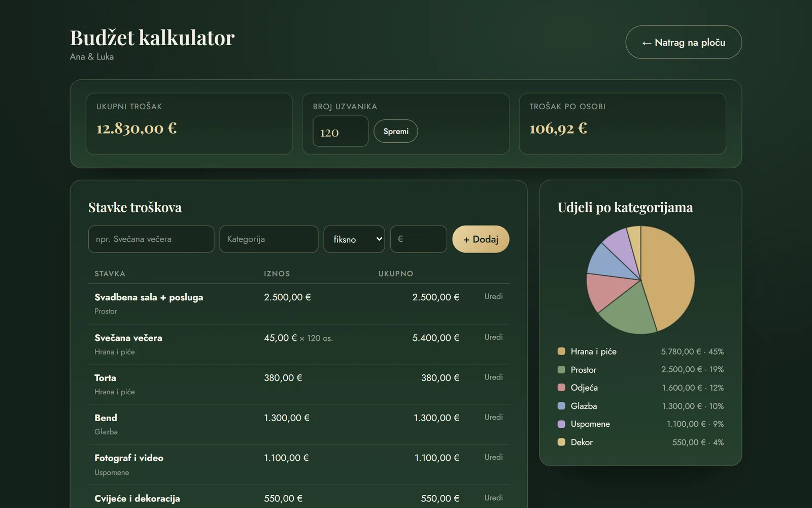
Task: Click the 'Budžet kalkulator' page title
Action: pos(152,38)
